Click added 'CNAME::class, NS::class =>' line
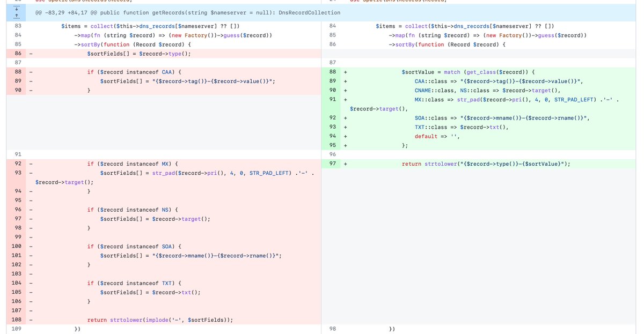 point(487,90)
